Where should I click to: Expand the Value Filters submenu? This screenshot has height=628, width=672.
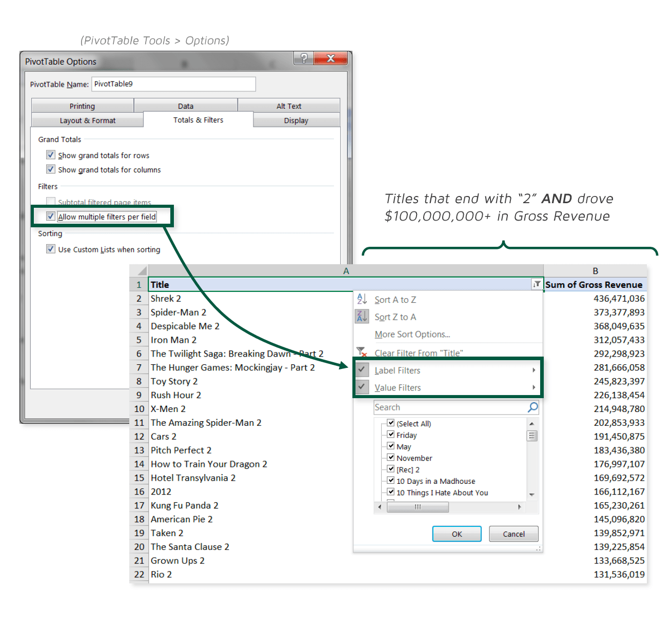(534, 387)
